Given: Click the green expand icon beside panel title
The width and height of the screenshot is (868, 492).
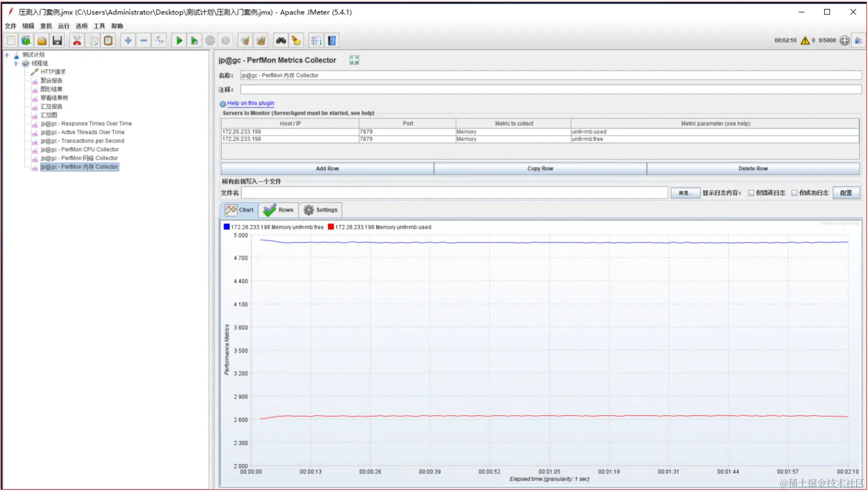Looking at the screenshot, I should (354, 60).
